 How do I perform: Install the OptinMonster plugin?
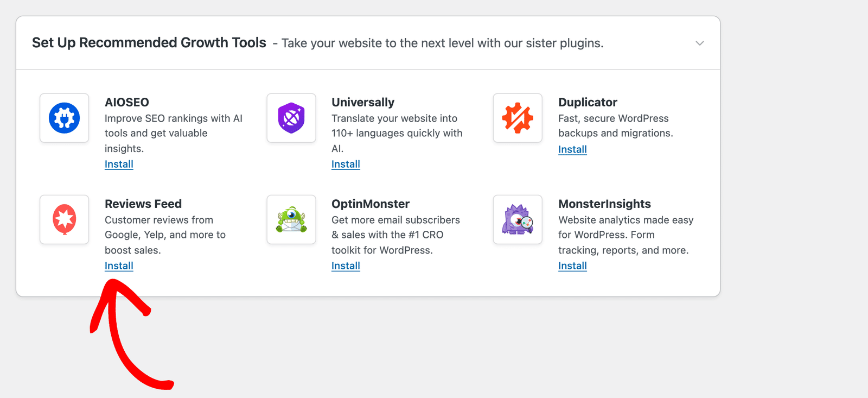coord(346,266)
